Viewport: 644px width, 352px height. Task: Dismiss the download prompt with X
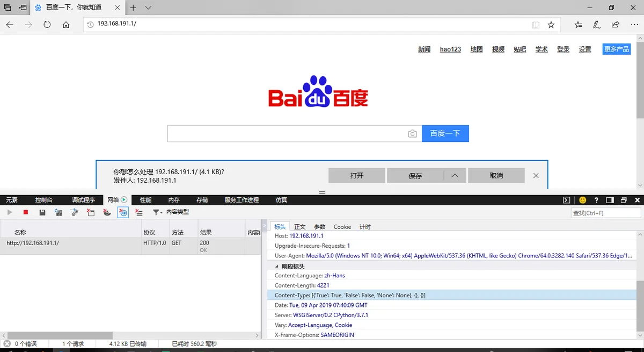[536, 176]
